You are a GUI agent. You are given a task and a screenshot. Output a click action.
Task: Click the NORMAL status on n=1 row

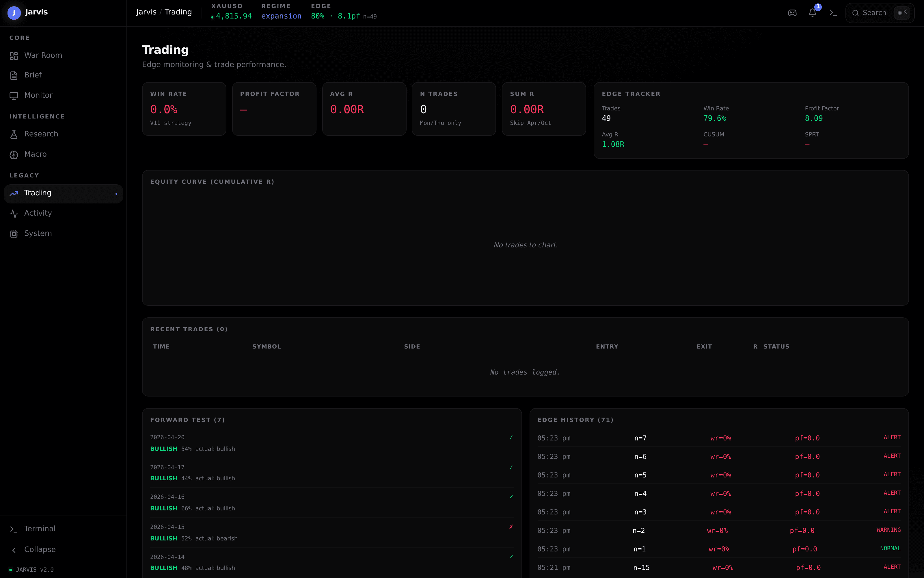[x=891, y=549]
